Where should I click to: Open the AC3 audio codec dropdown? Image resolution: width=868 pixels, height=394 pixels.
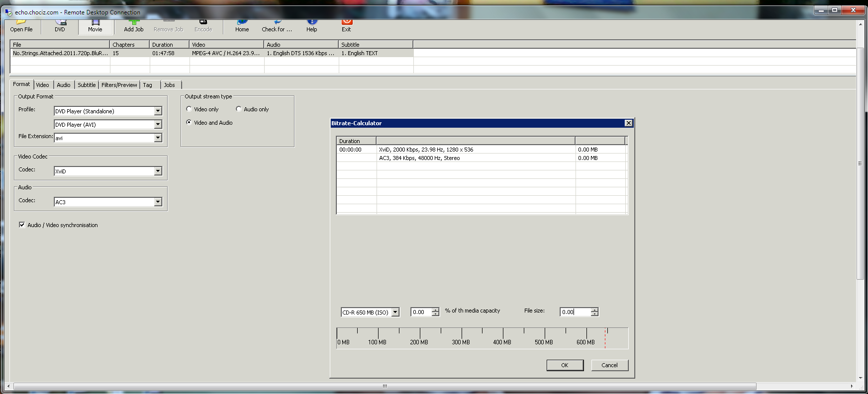pyautogui.click(x=158, y=202)
